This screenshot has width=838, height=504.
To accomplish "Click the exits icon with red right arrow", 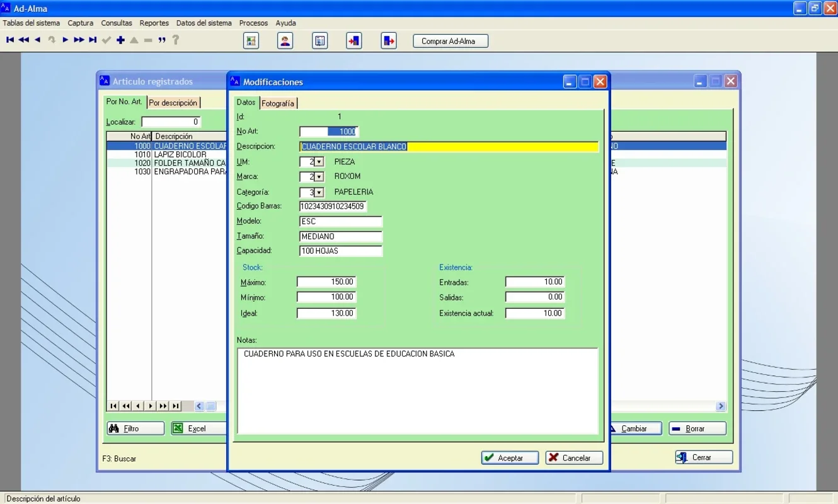I will pos(389,41).
